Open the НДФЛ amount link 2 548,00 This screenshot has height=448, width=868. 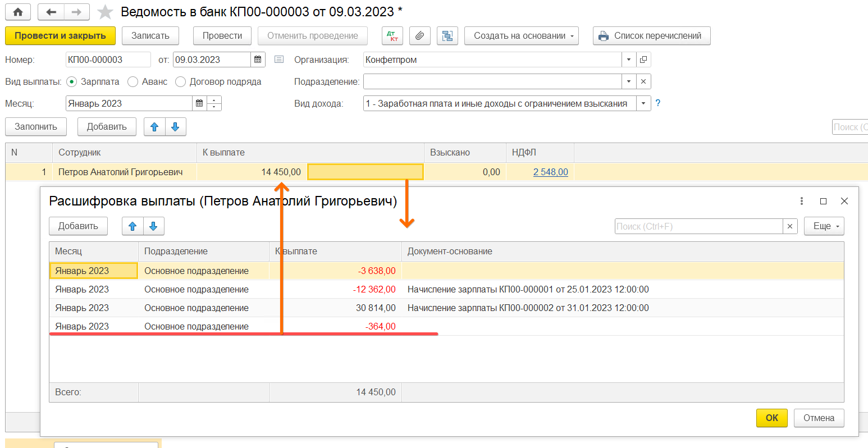[550, 172]
